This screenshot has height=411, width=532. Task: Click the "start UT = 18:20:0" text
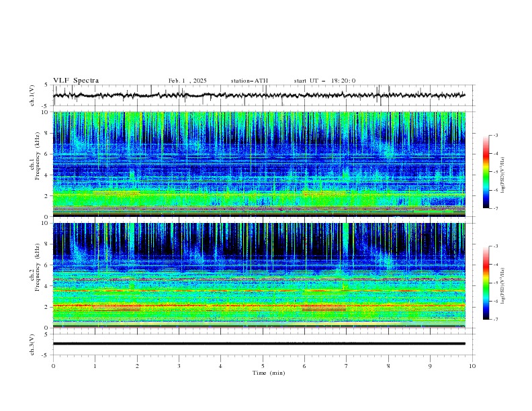click(324, 81)
